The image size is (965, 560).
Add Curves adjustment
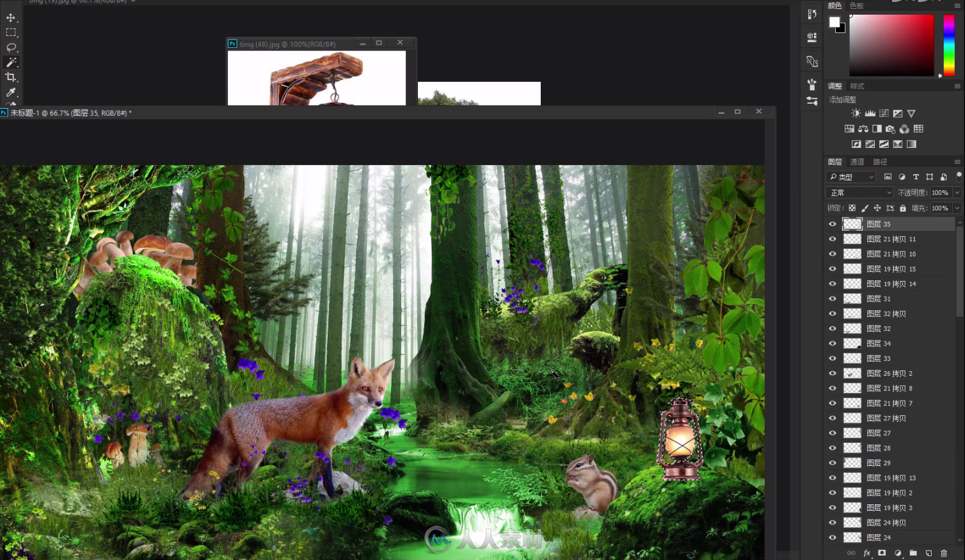point(884,113)
